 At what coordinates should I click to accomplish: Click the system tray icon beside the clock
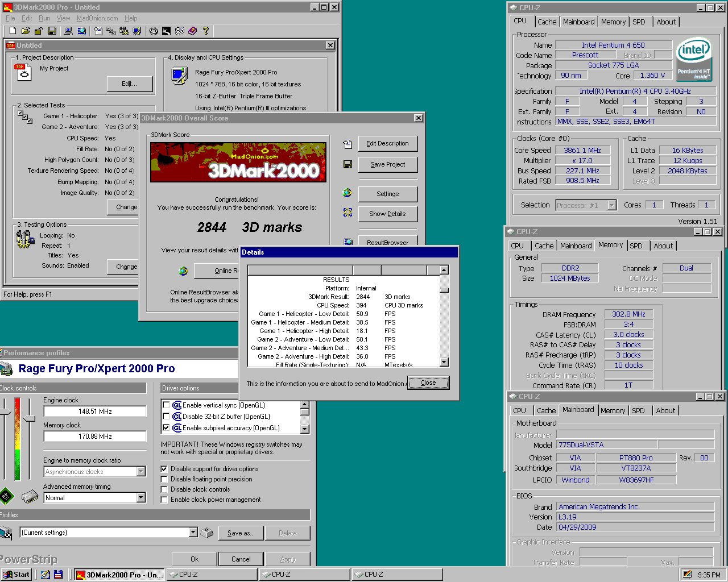(688, 575)
